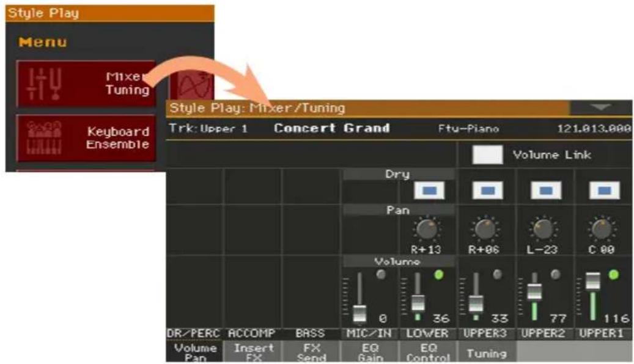
Task: Click the UPPER1 volume fader
Action: [593, 281]
